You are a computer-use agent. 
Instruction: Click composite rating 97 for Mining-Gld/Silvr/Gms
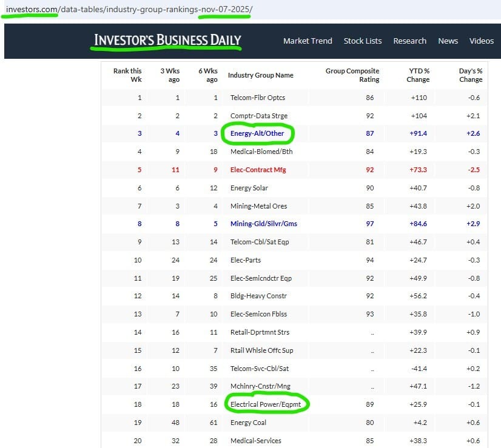[x=369, y=224]
